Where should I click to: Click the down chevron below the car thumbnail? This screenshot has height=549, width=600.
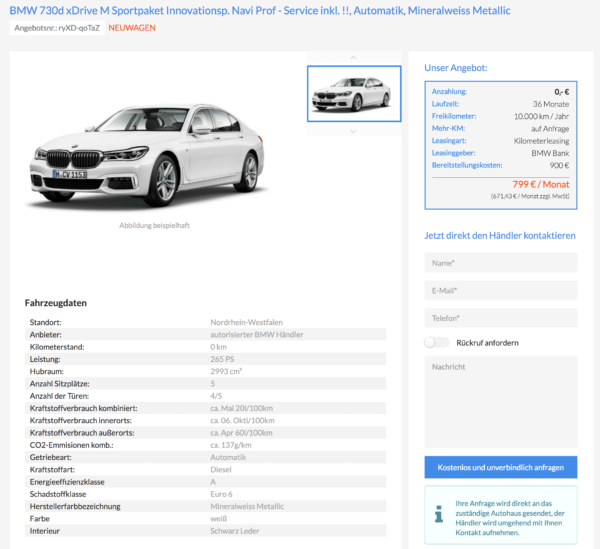[x=353, y=131]
